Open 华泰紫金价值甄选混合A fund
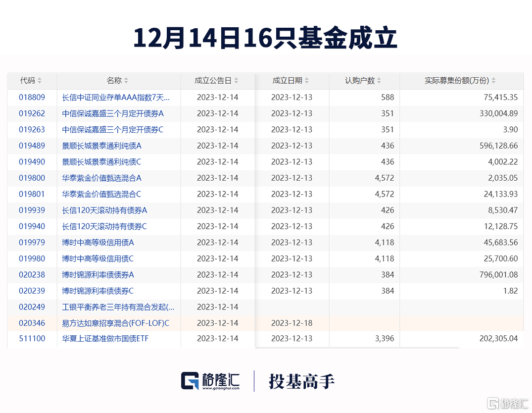Image resolution: width=532 pixels, height=413 pixels. click(x=101, y=178)
